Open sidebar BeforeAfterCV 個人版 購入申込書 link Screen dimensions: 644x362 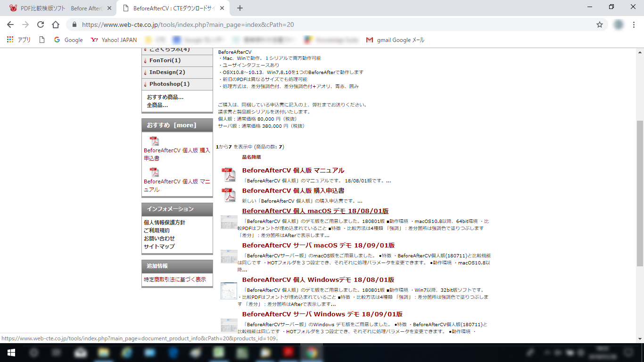(177, 154)
